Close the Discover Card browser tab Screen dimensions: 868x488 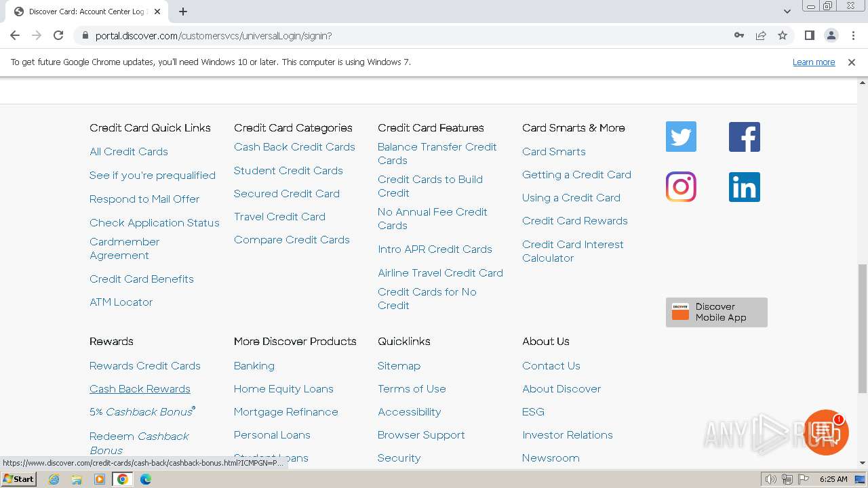(x=157, y=12)
